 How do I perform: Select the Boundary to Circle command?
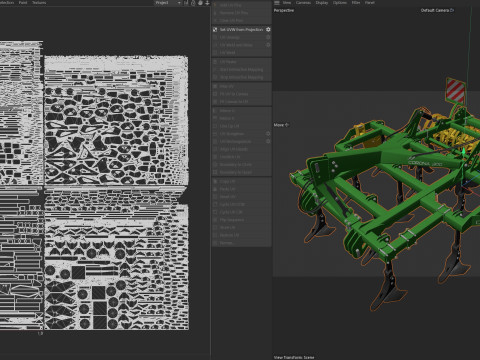(242, 164)
